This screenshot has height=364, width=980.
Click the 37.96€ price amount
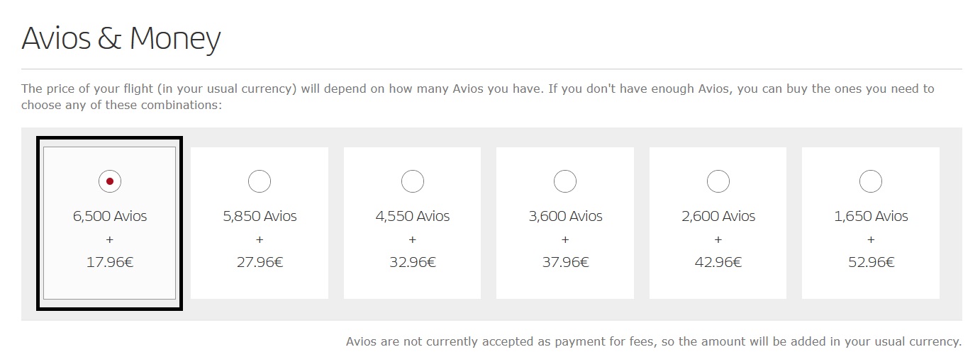tap(565, 263)
